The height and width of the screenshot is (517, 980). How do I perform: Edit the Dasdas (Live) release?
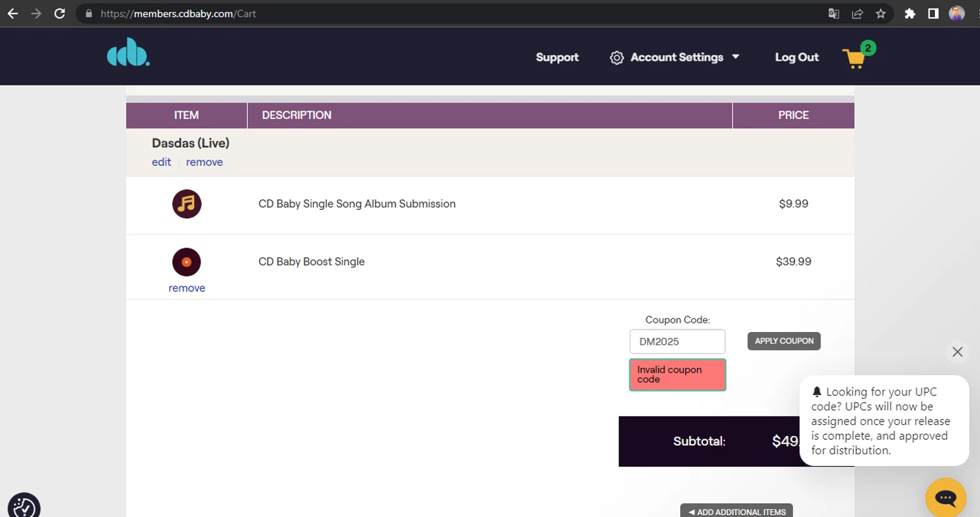[161, 162]
